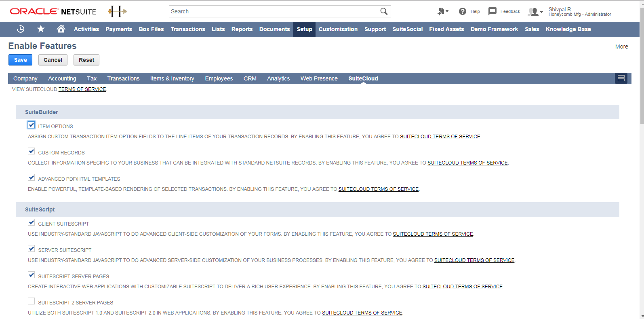Open Terms of Service link under Item Options
The image size is (644, 319).
click(440, 137)
